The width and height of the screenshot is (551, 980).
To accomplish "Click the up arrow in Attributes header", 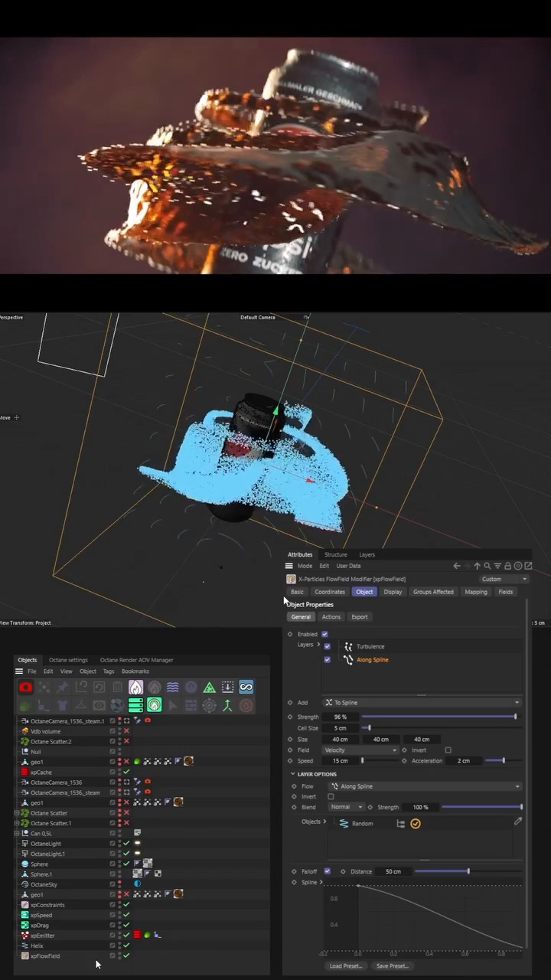I will [x=477, y=566].
